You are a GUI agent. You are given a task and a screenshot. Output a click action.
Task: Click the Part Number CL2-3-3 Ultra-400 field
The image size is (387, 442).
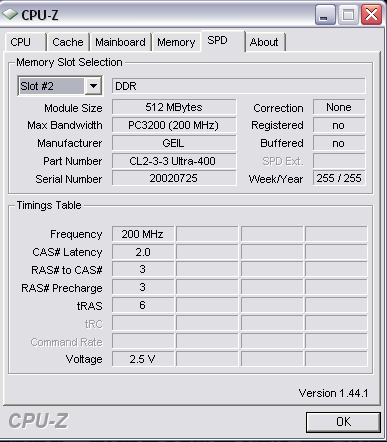174,161
